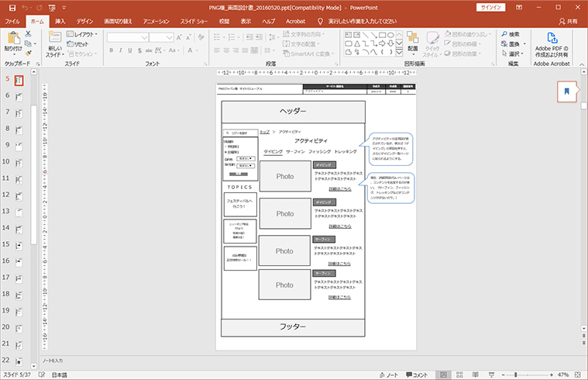588x380 pixels.
Task: Open the font size combo box
Action: 161,37
